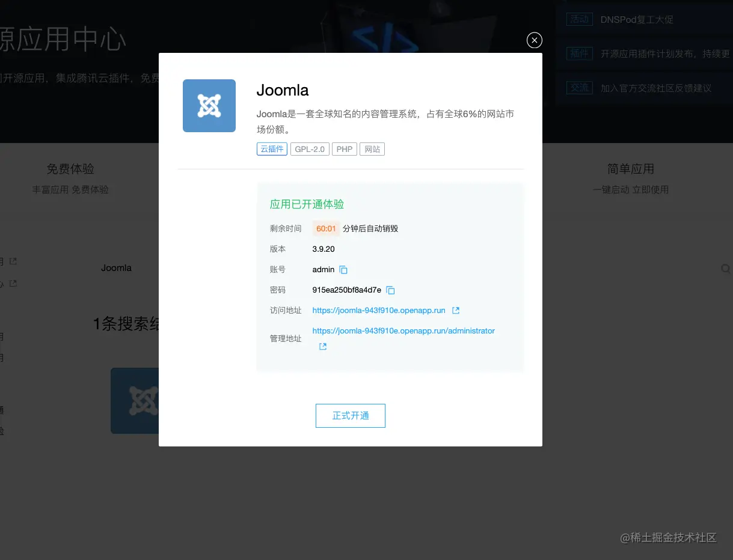Screen dimensions: 733x560
Task: Toggle the PHP tag
Action: tap(344, 148)
